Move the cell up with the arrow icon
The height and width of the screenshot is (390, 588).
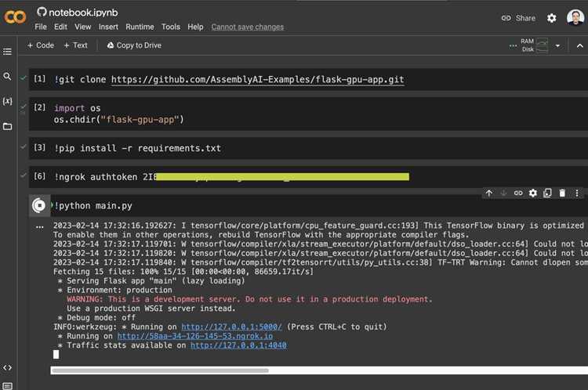click(x=488, y=193)
